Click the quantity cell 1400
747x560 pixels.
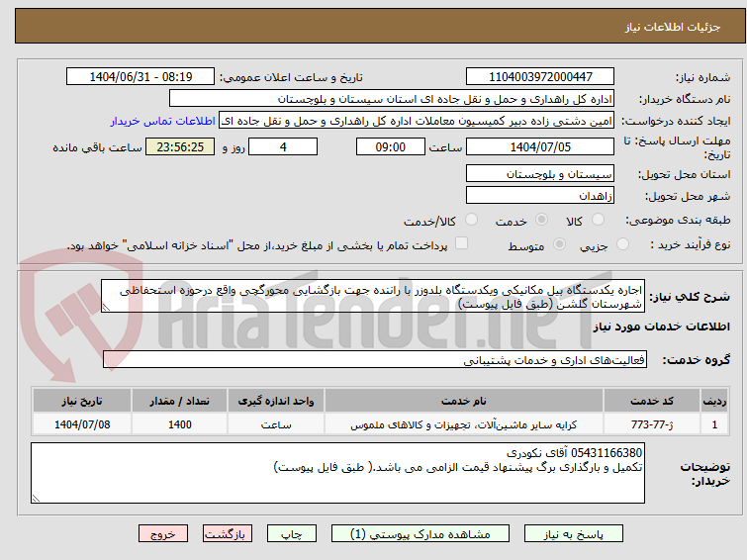pos(180,424)
